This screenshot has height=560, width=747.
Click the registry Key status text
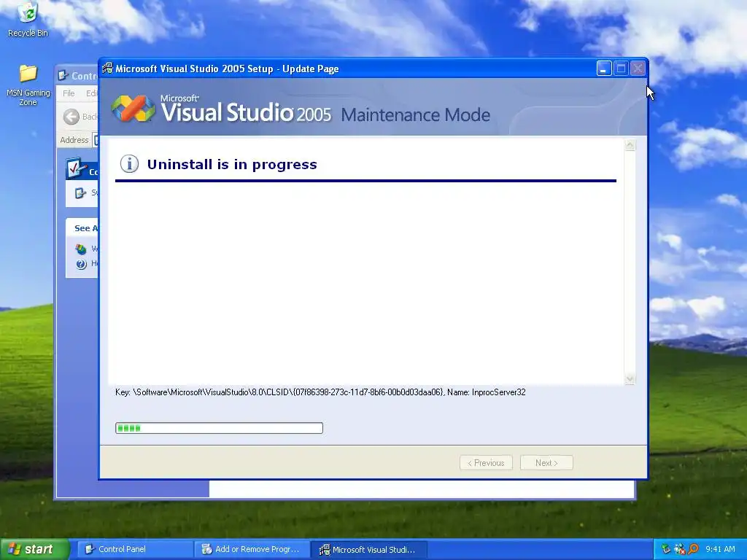[x=320, y=392]
